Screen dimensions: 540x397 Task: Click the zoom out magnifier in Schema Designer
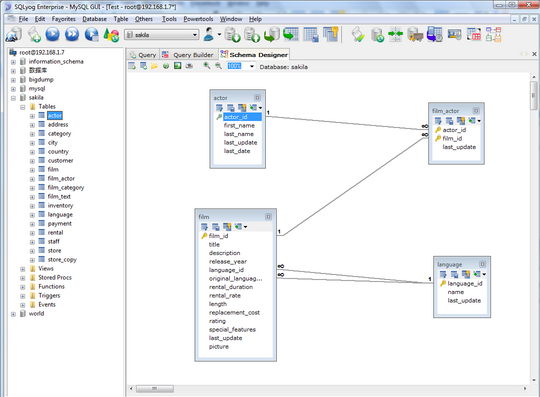(218, 65)
